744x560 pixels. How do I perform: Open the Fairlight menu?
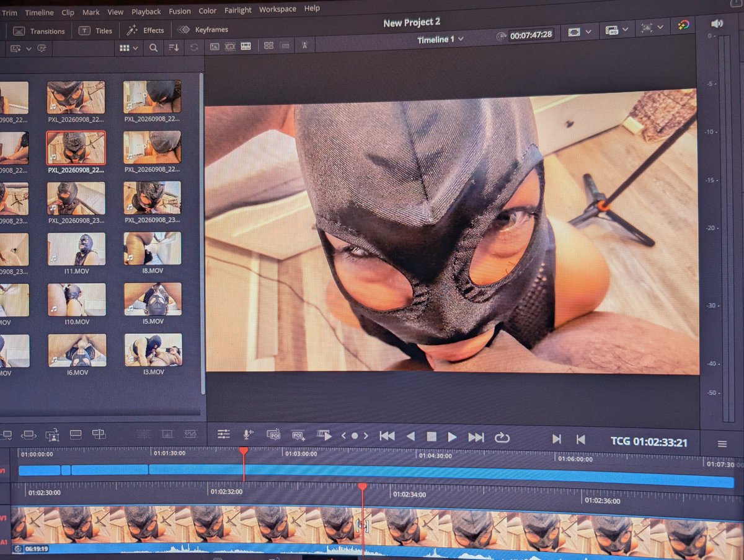[x=238, y=10]
